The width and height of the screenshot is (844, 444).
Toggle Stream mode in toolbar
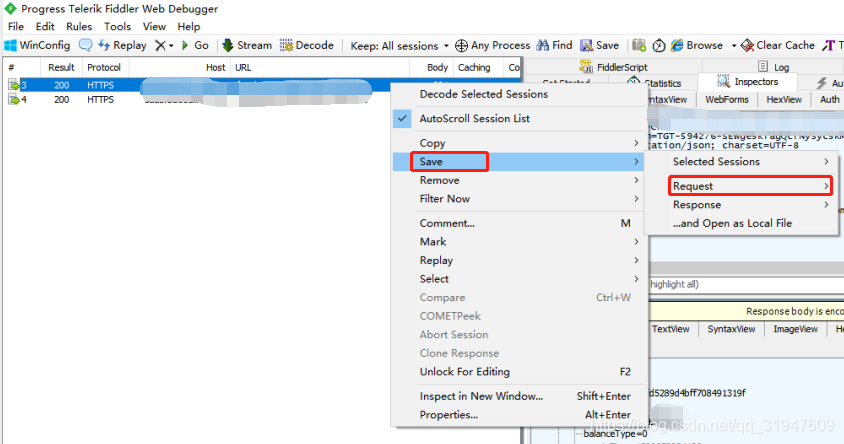[247, 45]
